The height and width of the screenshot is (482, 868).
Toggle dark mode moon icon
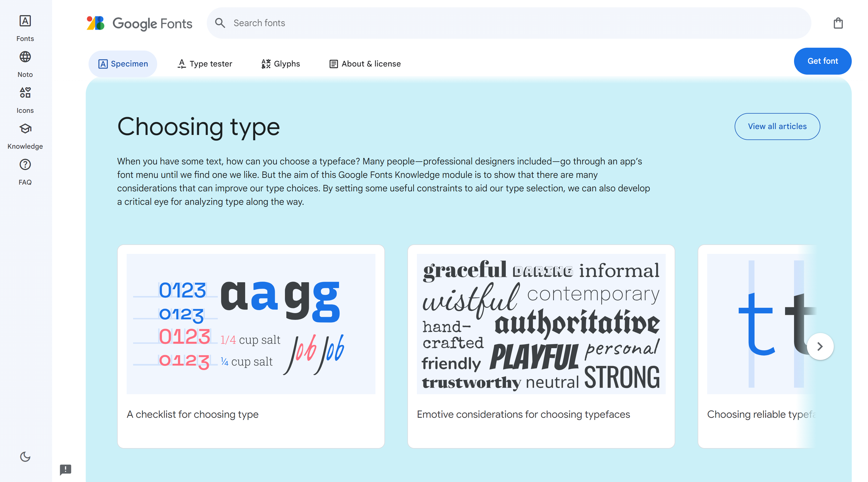click(25, 457)
